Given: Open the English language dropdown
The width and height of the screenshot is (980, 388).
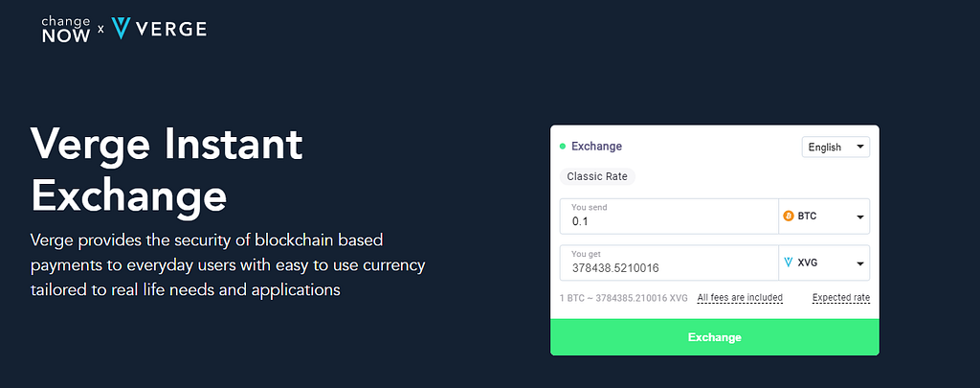Looking at the screenshot, I should click(835, 147).
